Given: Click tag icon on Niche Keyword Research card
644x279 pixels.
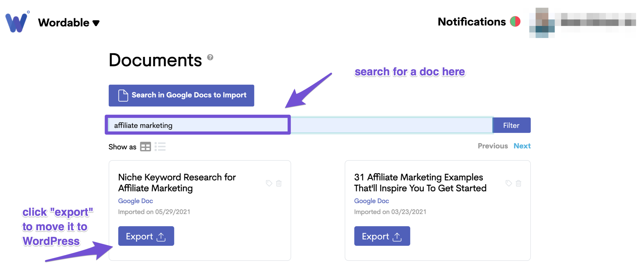Looking at the screenshot, I should coord(269,183).
